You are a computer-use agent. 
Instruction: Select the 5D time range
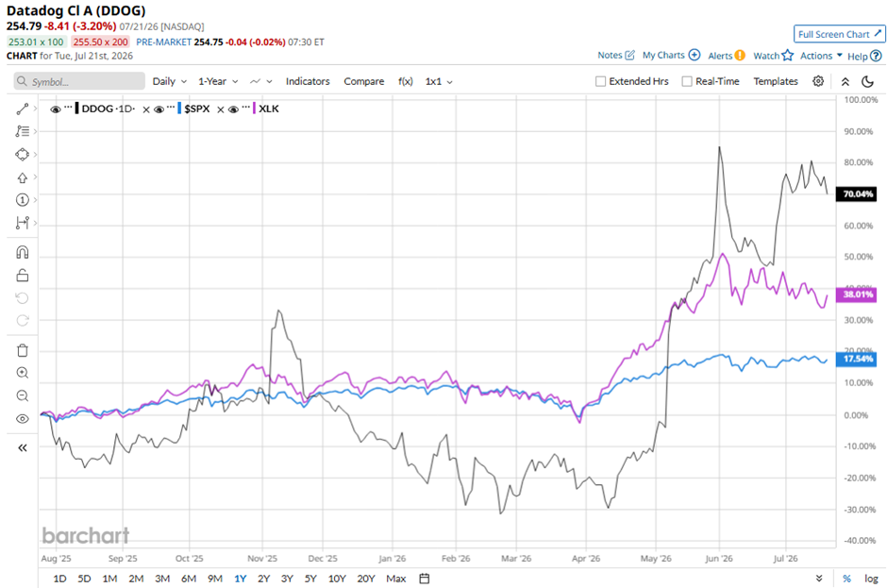coord(84,579)
